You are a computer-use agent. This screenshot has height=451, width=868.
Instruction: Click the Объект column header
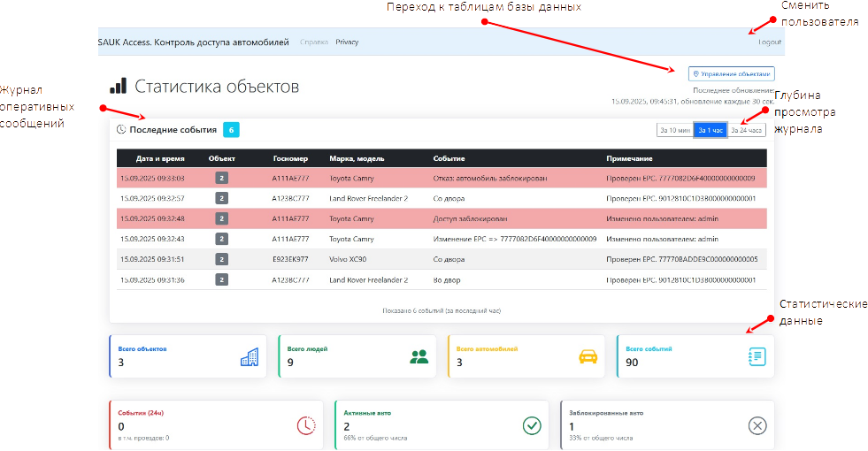[x=221, y=158]
